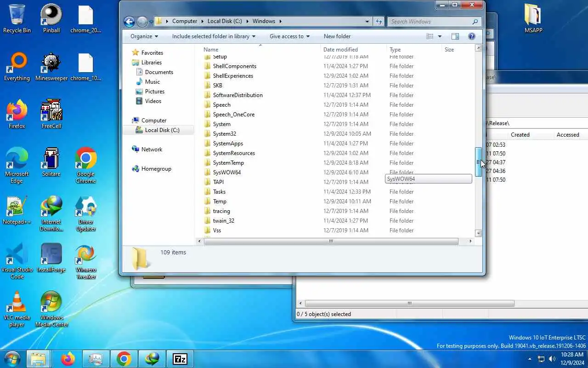Click the Windows Start button

pyautogui.click(x=12, y=358)
